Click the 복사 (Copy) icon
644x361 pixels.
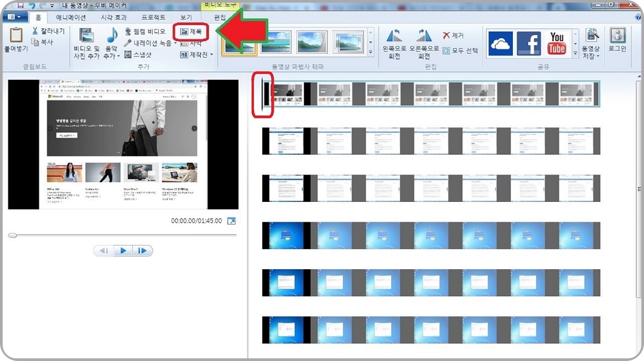coord(35,42)
